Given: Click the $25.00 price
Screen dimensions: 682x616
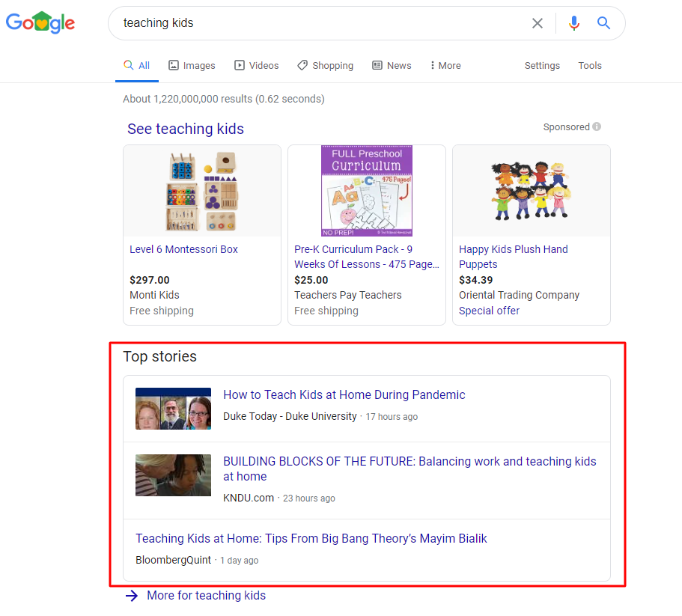Looking at the screenshot, I should tap(311, 280).
